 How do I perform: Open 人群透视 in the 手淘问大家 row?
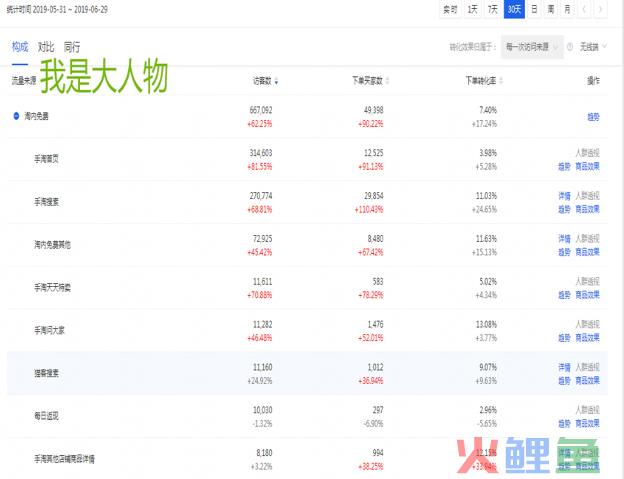coord(587,325)
